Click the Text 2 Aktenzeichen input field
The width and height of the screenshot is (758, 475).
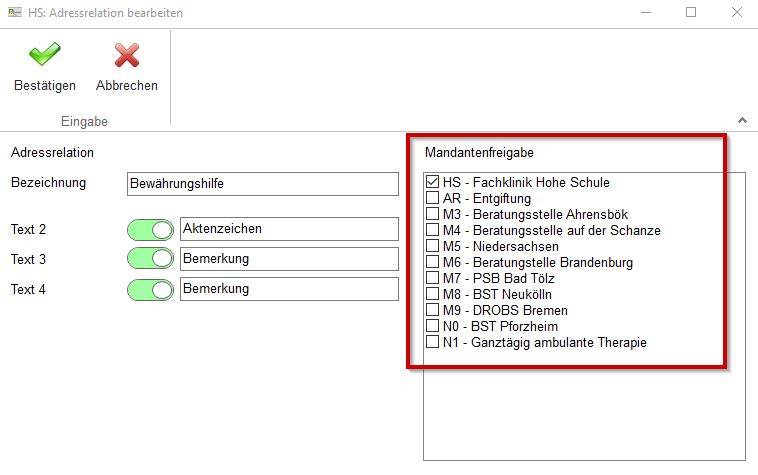pyautogui.click(x=289, y=229)
